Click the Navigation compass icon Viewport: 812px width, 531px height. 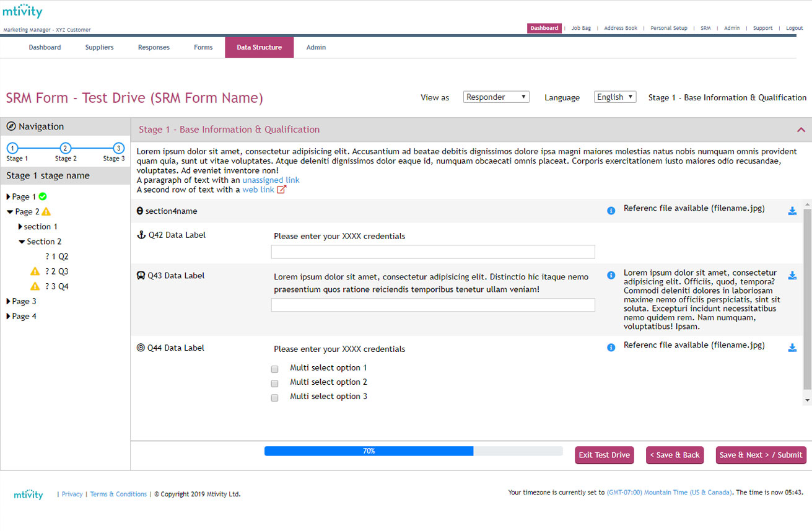11,126
